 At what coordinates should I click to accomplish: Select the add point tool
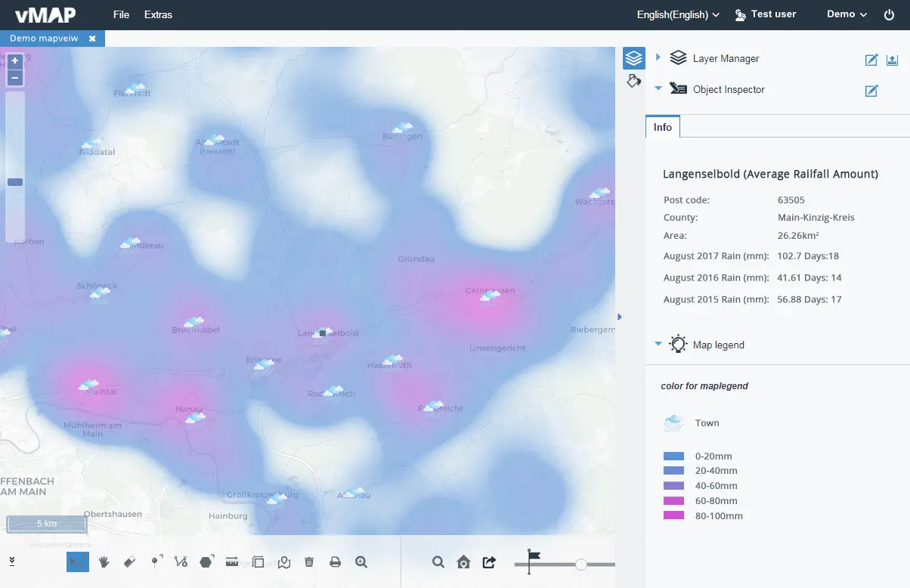[x=156, y=562]
